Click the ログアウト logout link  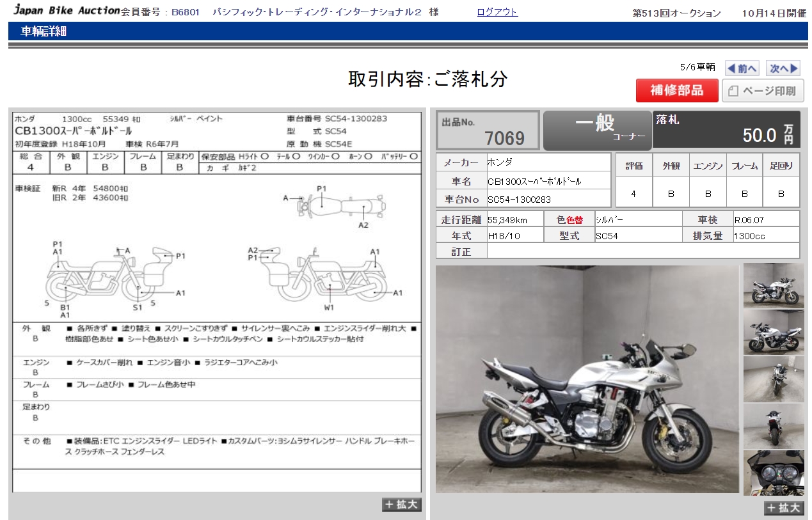[x=497, y=12]
